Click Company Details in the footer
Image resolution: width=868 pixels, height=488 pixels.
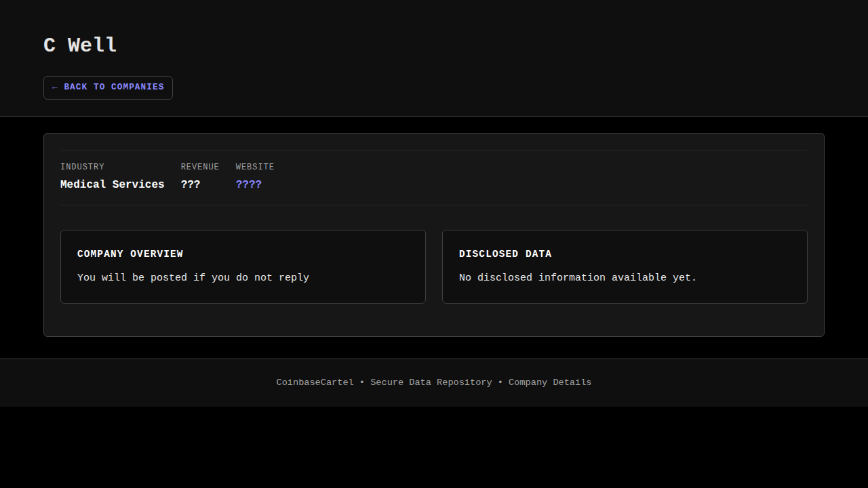[x=549, y=382]
